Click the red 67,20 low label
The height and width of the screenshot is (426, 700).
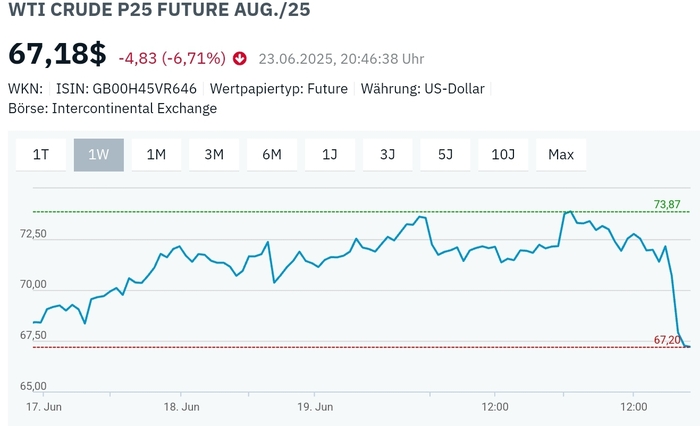tap(667, 340)
